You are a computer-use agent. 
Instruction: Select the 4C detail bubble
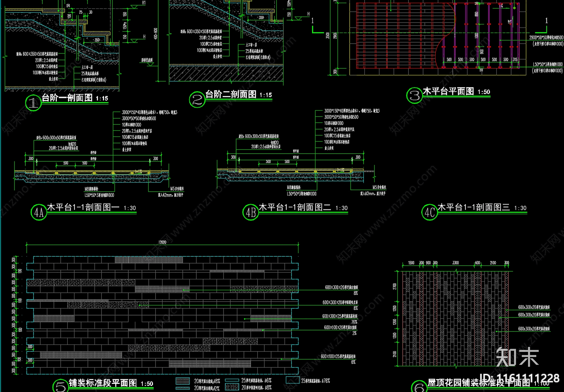429,212
